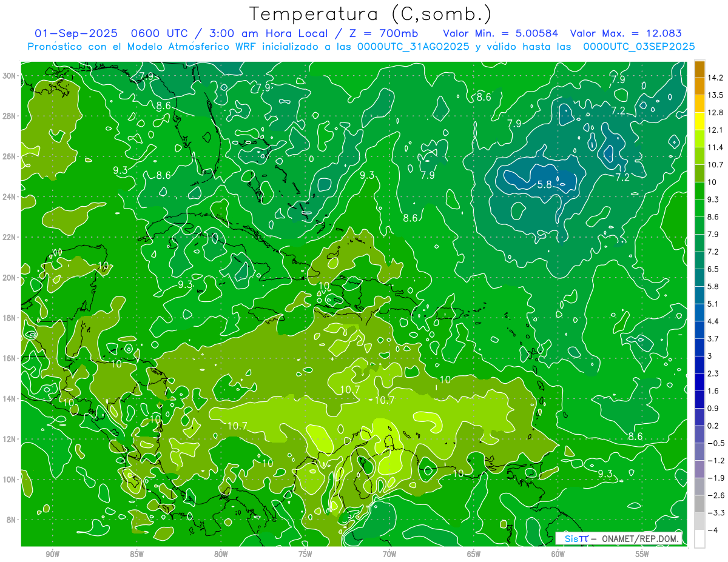This screenshot has width=728, height=562.
Task: Click the -2.6 value on the color scale
Action: coord(715,495)
